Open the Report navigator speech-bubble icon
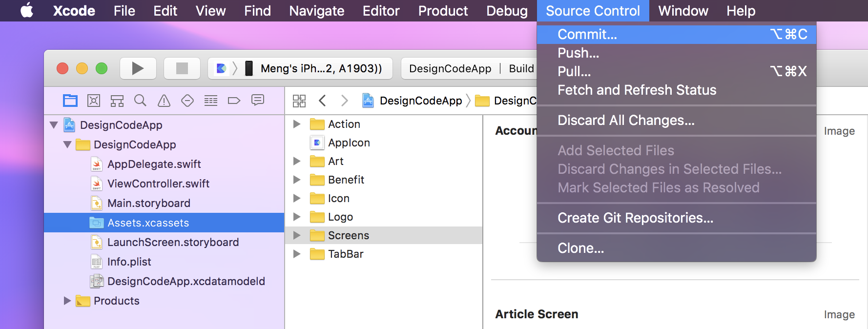This screenshot has width=868, height=329. click(x=258, y=101)
